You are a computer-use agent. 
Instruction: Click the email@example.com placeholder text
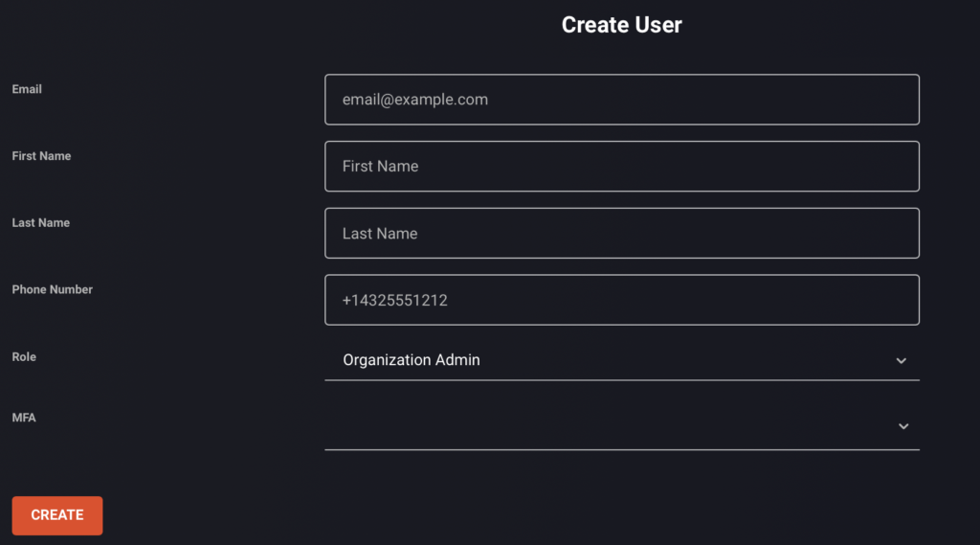pyautogui.click(x=415, y=100)
